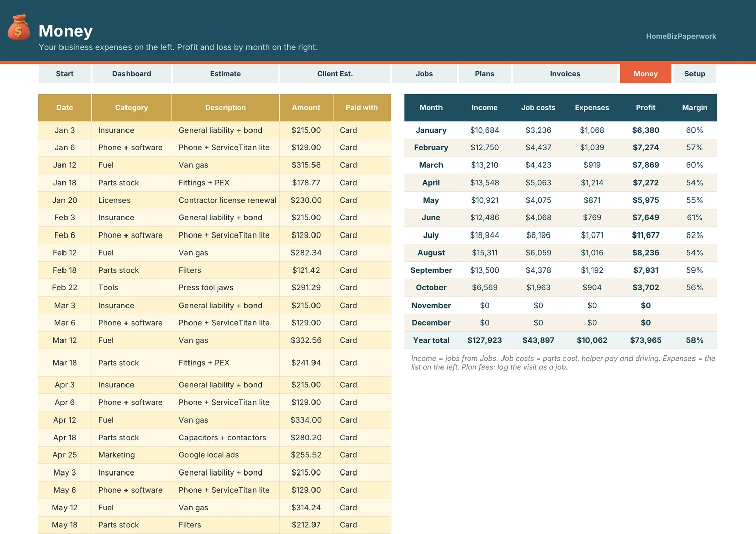Click the Category column header
The height and width of the screenshot is (534, 756).
(x=132, y=107)
